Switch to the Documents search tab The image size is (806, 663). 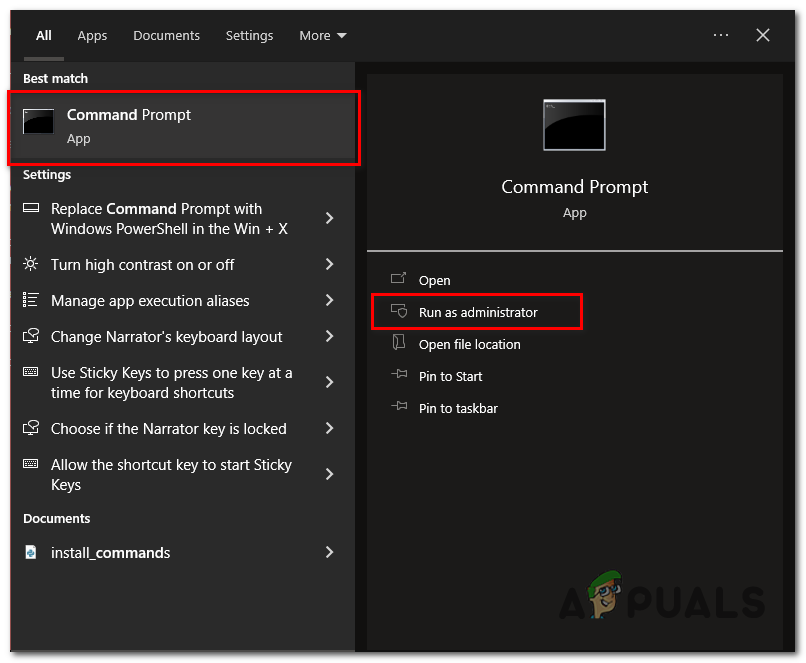(x=166, y=36)
